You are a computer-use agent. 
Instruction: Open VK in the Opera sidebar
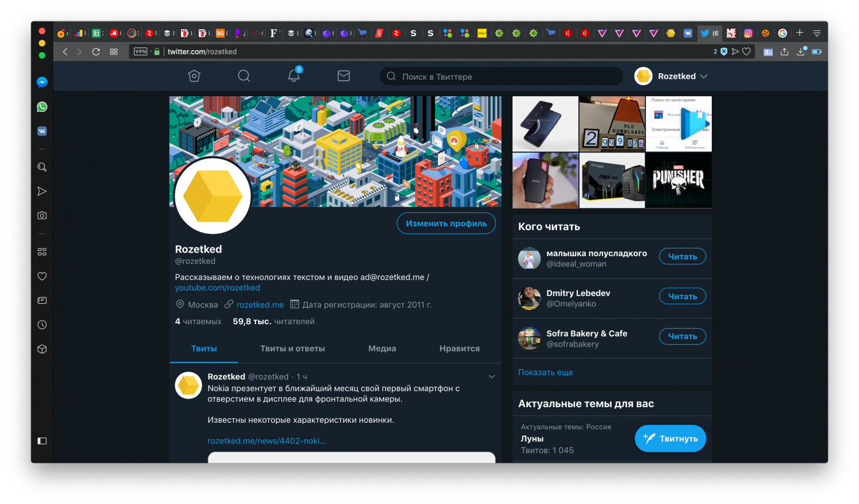[x=42, y=131]
